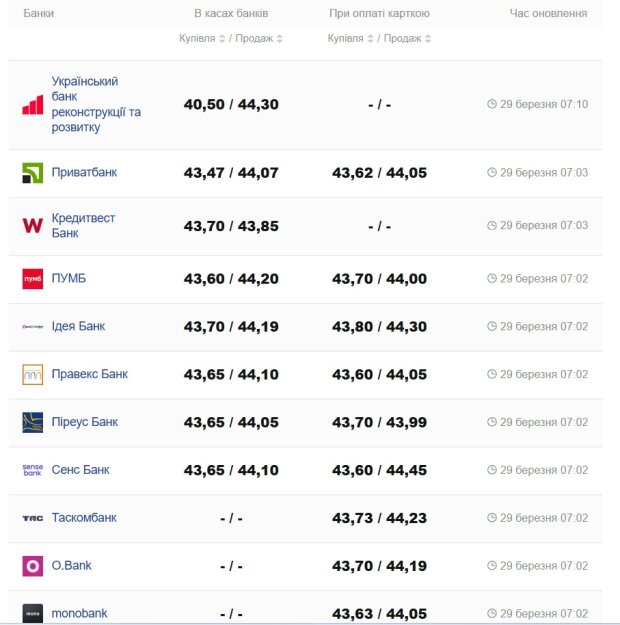Click the Taskombank TAC logo

click(32, 518)
